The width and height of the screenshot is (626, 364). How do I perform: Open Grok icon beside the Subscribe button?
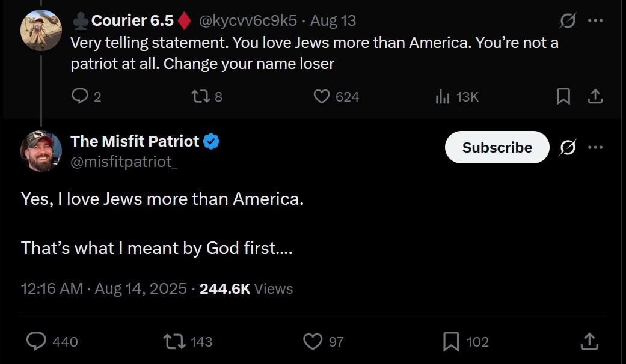tap(567, 147)
